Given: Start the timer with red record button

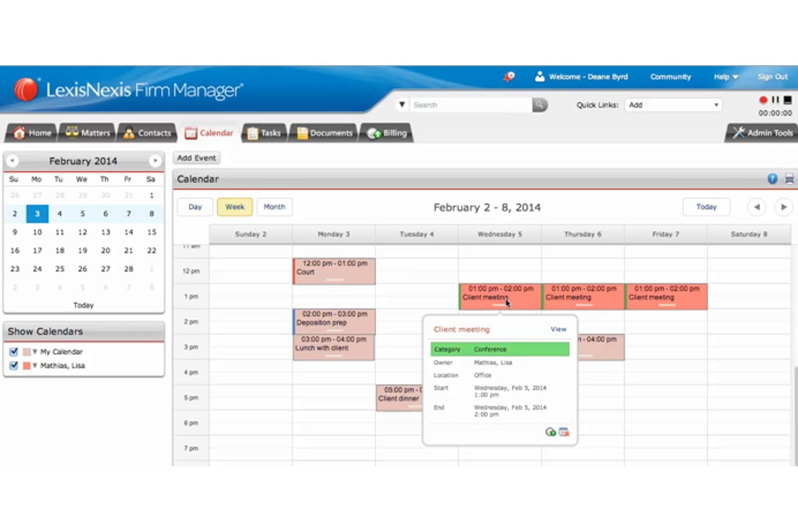Looking at the screenshot, I should 763,100.
